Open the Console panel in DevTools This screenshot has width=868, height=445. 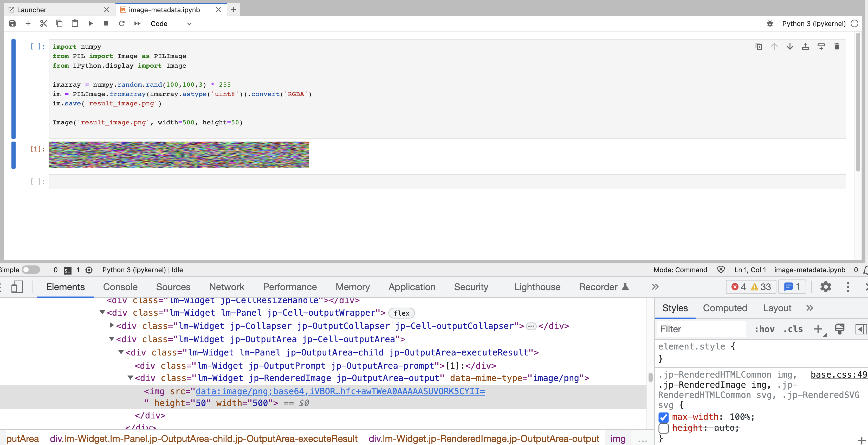120,287
